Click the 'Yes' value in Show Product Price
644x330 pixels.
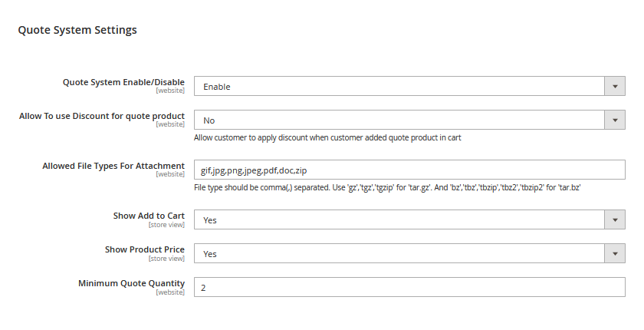pyautogui.click(x=210, y=254)
